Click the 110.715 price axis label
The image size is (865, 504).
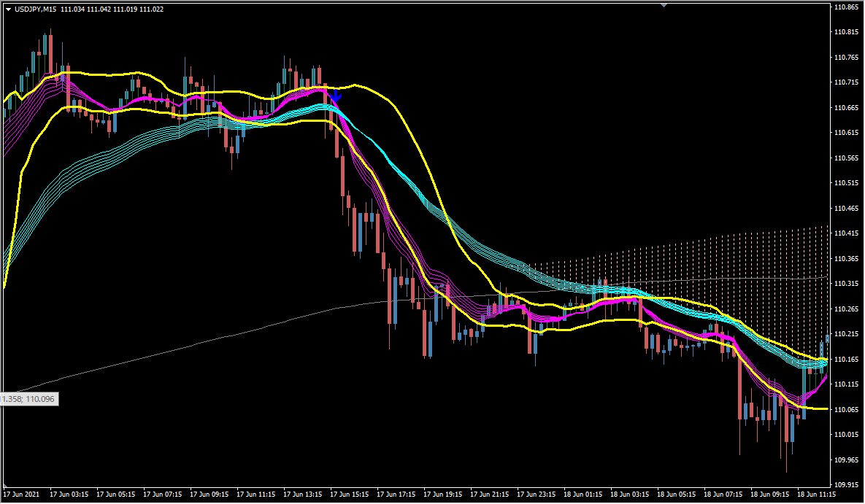pyautogui.click(x=846, y=82)
